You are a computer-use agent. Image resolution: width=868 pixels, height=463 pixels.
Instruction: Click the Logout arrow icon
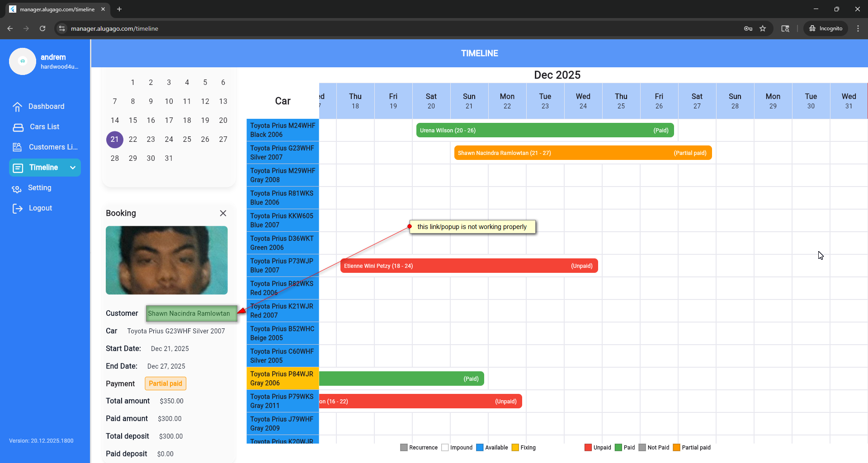pyautogui.click(x=18, y=208)
